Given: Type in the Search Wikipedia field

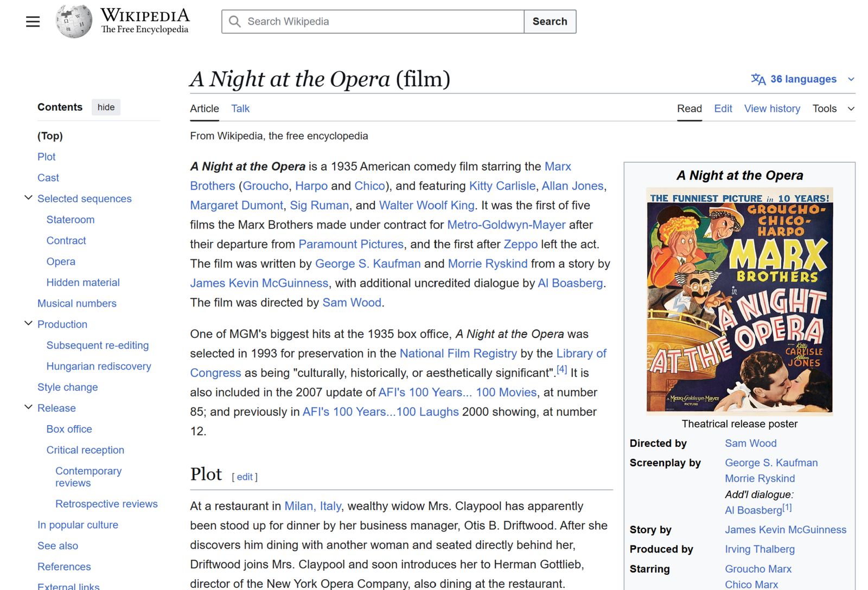Looking at the screenshot, I should tap(380, 22).
